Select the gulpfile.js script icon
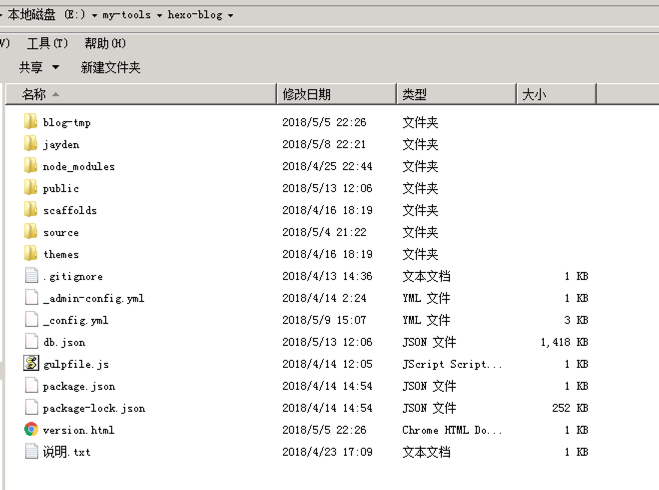 click(31, 364)
